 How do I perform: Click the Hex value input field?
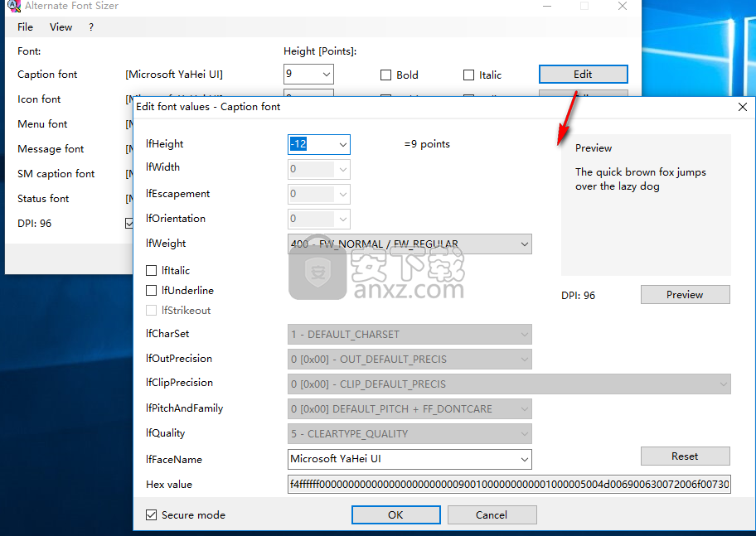(x=509, y=484)
